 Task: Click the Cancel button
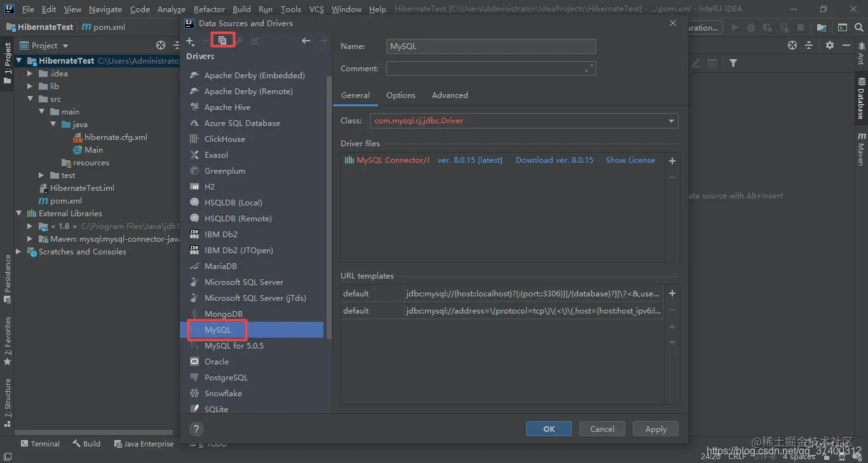602,429
